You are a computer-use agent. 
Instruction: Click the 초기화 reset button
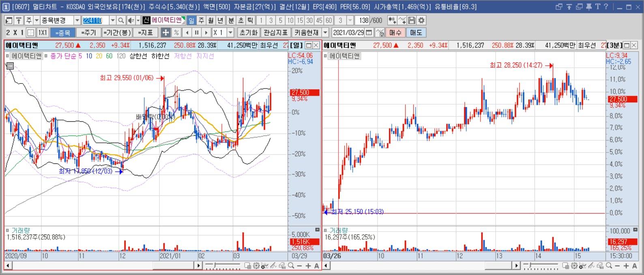pos(249,32)
